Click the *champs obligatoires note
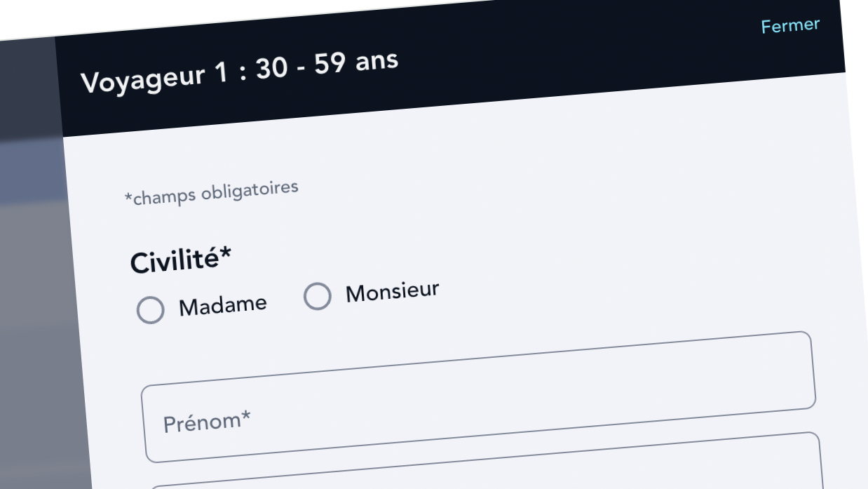868x489 pixels. coord(211,193)
